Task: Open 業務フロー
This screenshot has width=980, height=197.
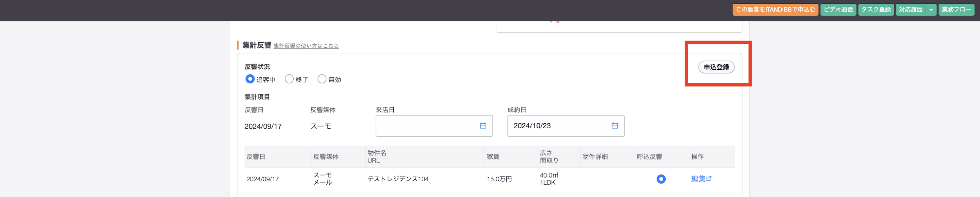Action: pos(956,9)
